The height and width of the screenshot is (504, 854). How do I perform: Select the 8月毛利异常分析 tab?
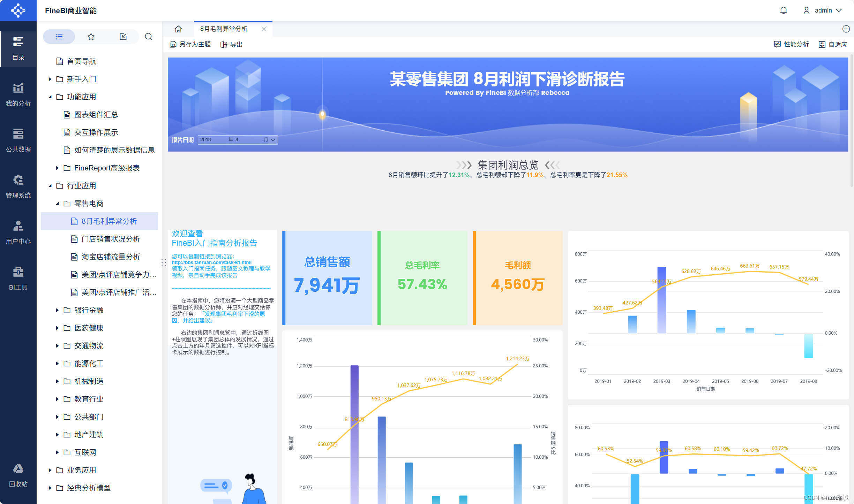224,29
